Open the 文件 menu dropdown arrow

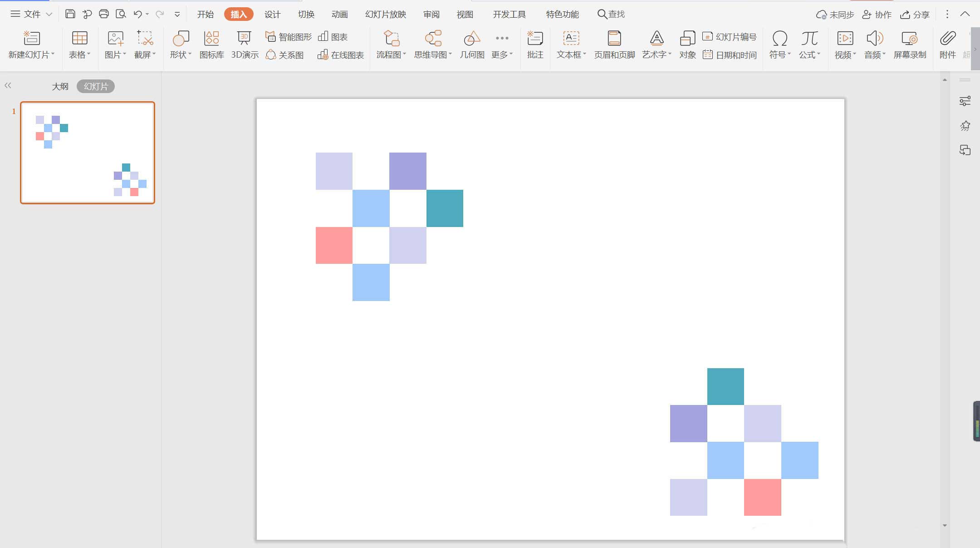tap(49, 15)
